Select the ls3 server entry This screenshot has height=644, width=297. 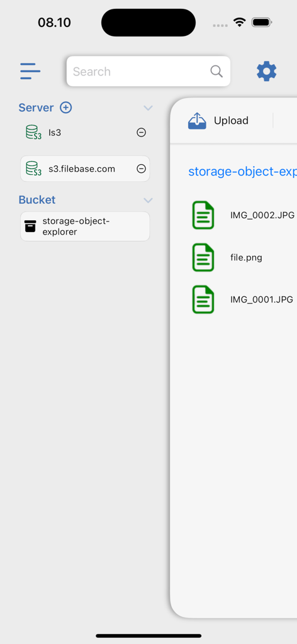(x=85, y=132)
